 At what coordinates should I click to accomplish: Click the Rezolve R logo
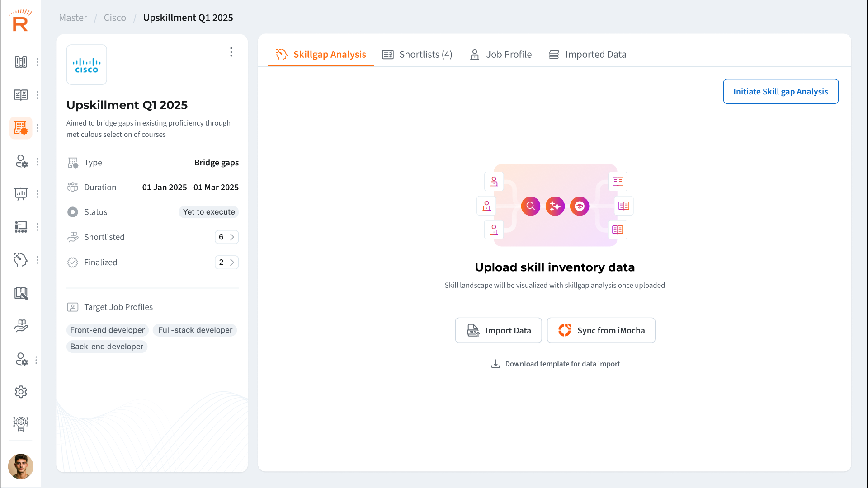click(21, 21)
